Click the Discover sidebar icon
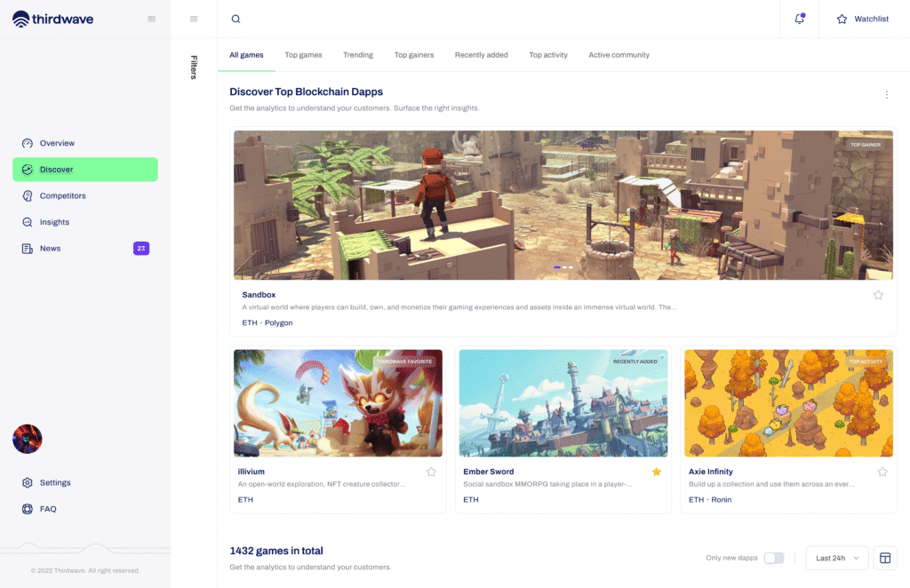 click(x=28, y=170)
